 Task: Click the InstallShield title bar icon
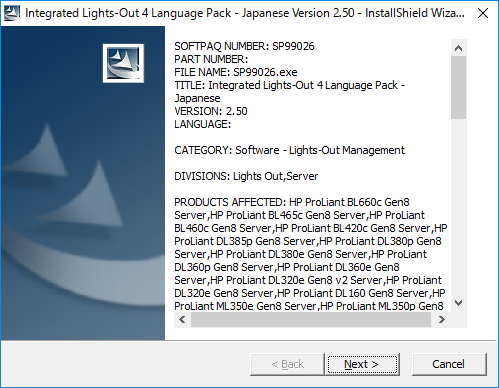[x=12, y=13]
